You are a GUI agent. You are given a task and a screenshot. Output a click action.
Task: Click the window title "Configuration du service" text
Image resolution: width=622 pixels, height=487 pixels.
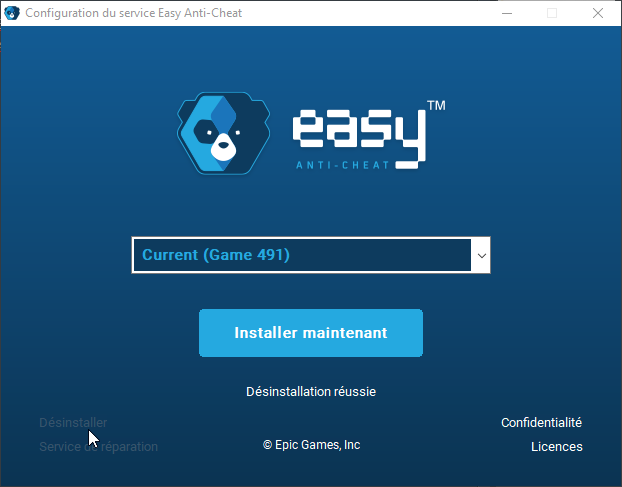point(90,13)
